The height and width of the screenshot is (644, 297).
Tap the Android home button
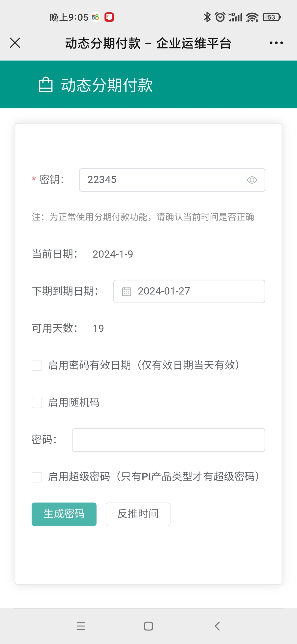[x=148, y=626]
